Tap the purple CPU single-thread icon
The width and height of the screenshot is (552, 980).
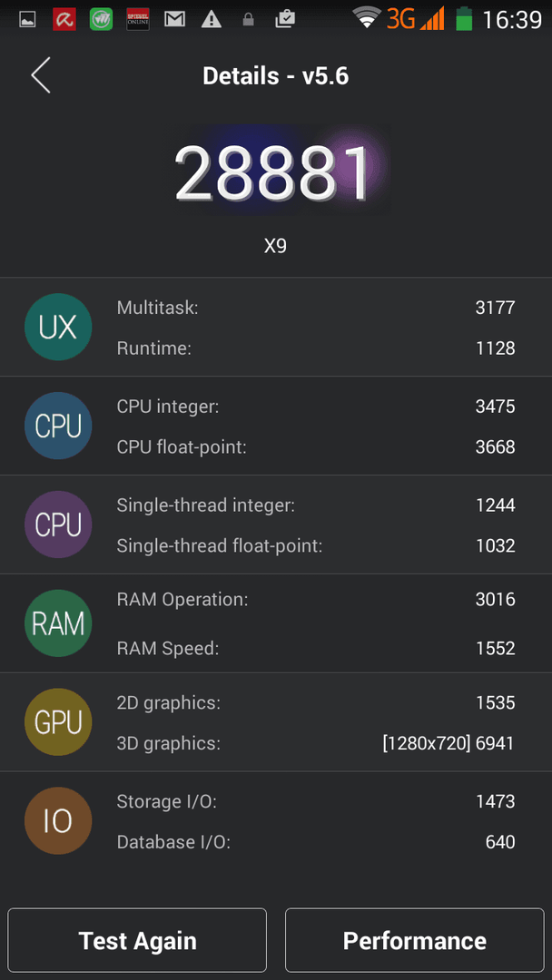(58, 524)
